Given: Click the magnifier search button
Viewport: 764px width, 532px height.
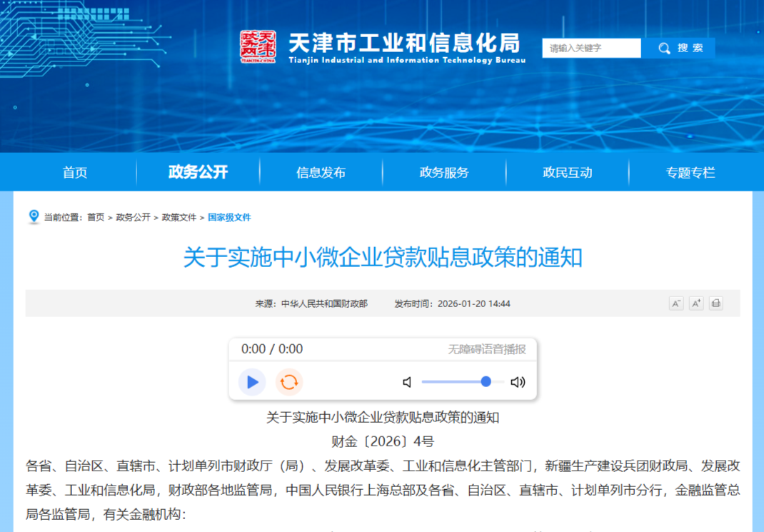Looking at the screenshot, I should tap(678, 48).
